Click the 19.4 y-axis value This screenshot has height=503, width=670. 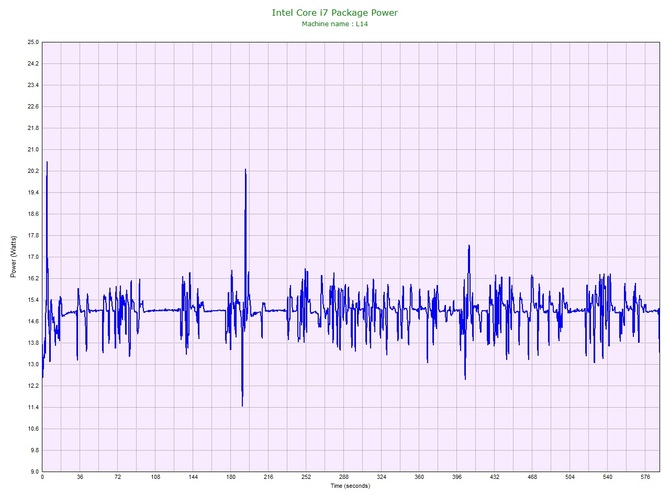point(33,193)
